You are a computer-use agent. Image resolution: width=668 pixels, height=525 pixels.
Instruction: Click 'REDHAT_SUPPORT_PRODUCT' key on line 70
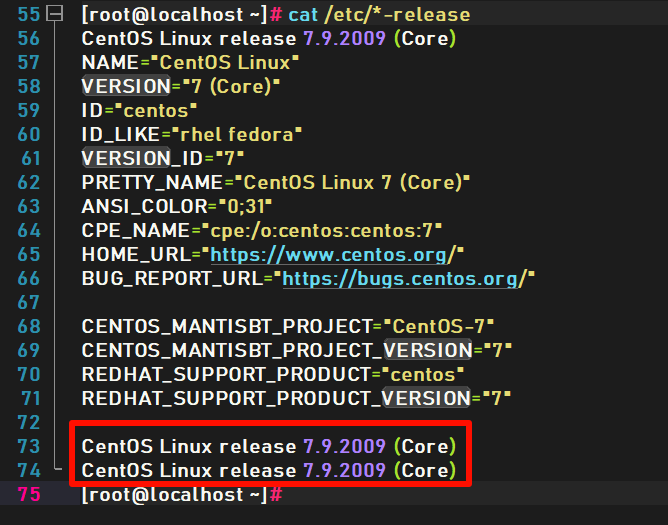[226, 375]
